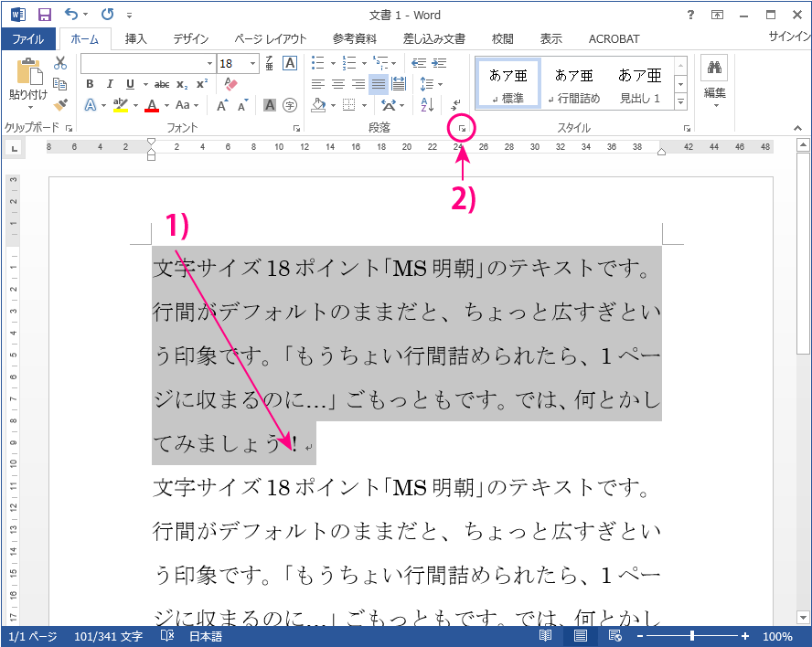Viewport: 812px width, 647px height.
Task: Open the font size dropdown
Action: [253, 63]
